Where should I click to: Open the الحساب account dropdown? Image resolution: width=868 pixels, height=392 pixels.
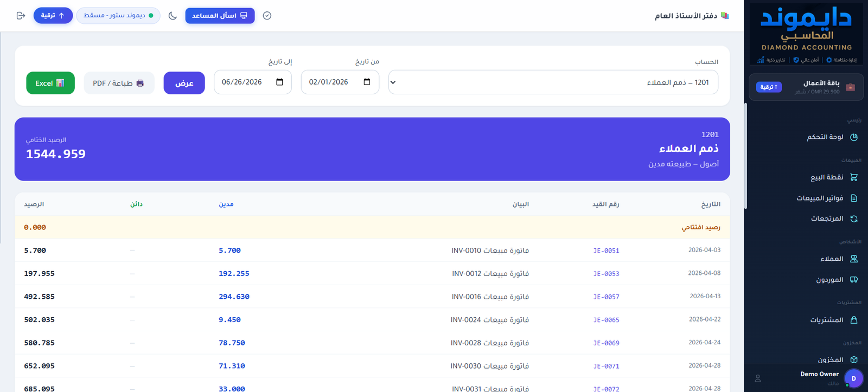[553, 82]
